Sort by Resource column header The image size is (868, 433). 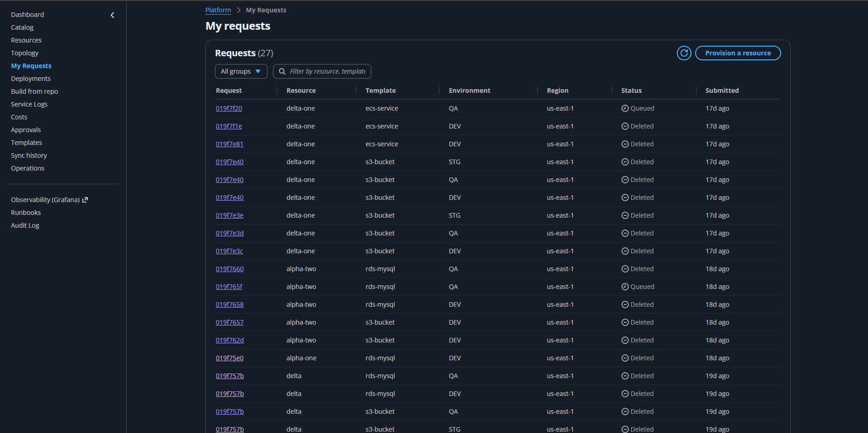click(x=301, y=91)
